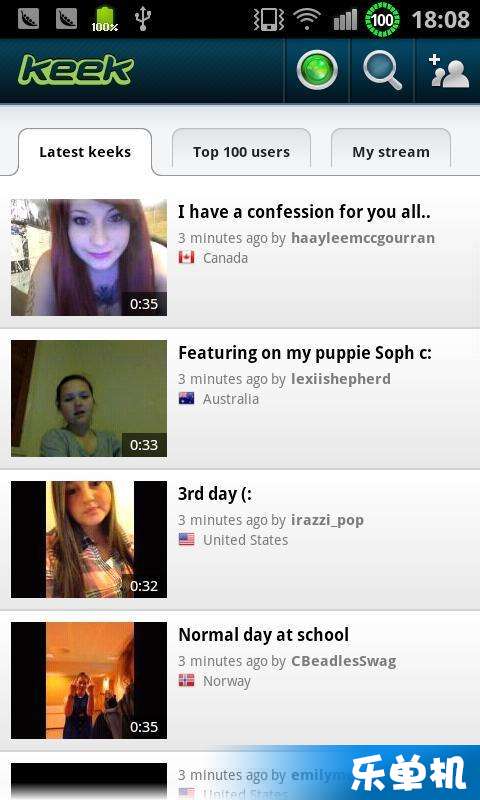Play the "3rd day (:" video thumbnail
The width and height of the screenshot is (480, 800).
(89, 539)
